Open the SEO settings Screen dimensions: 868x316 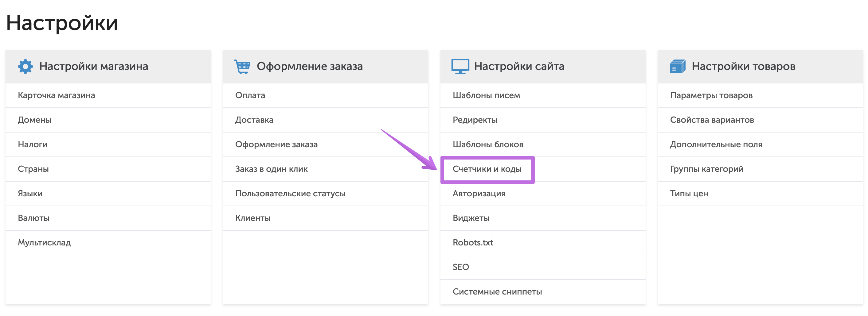click(x=461, y=267)
